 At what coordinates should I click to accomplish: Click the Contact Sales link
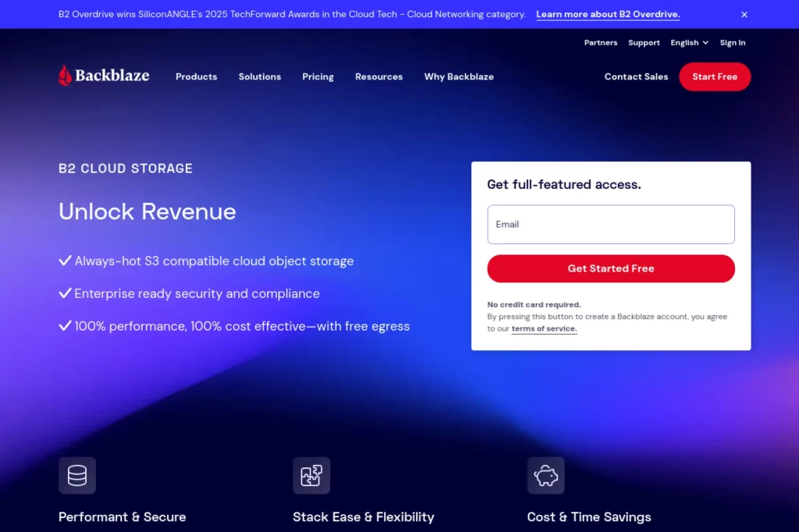(x=636, y=76)
